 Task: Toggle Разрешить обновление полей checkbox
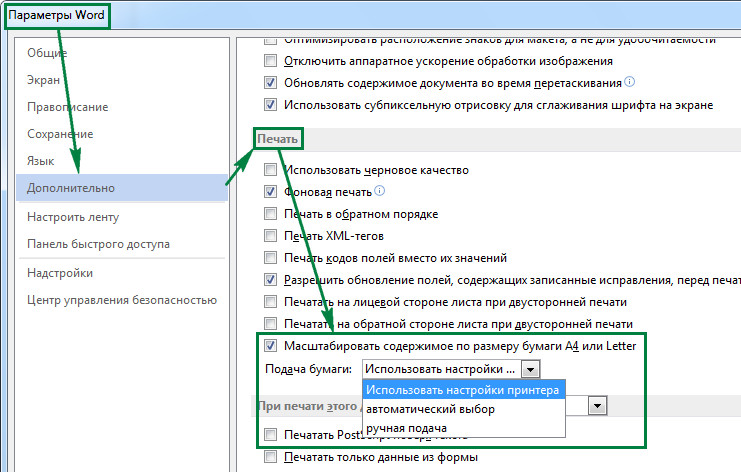coord(270,280)
